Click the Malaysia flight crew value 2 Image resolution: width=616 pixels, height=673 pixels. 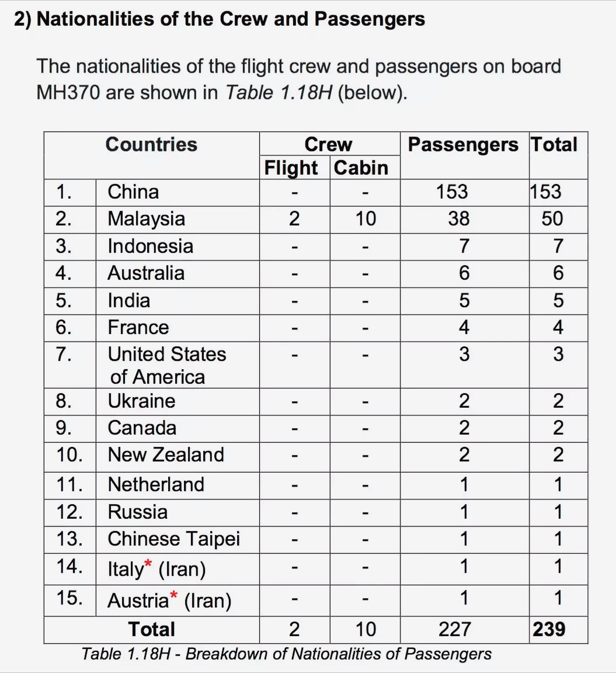point(294,219)
